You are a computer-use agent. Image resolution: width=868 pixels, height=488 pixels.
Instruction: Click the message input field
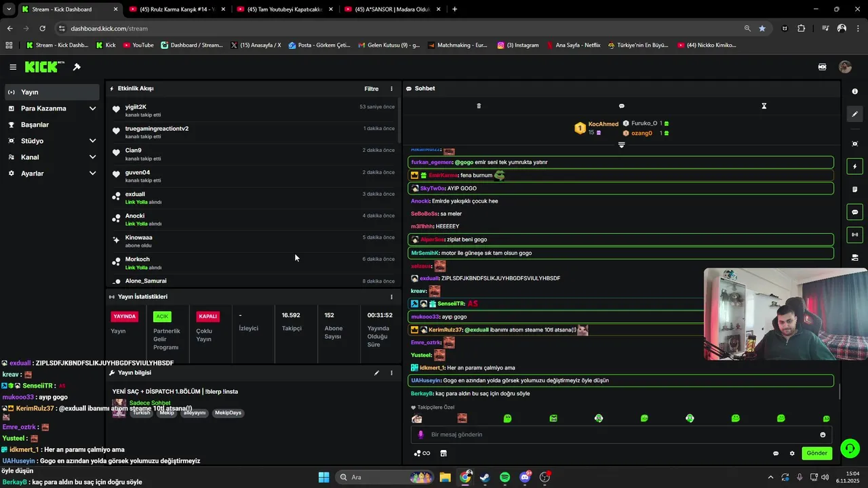620,434
